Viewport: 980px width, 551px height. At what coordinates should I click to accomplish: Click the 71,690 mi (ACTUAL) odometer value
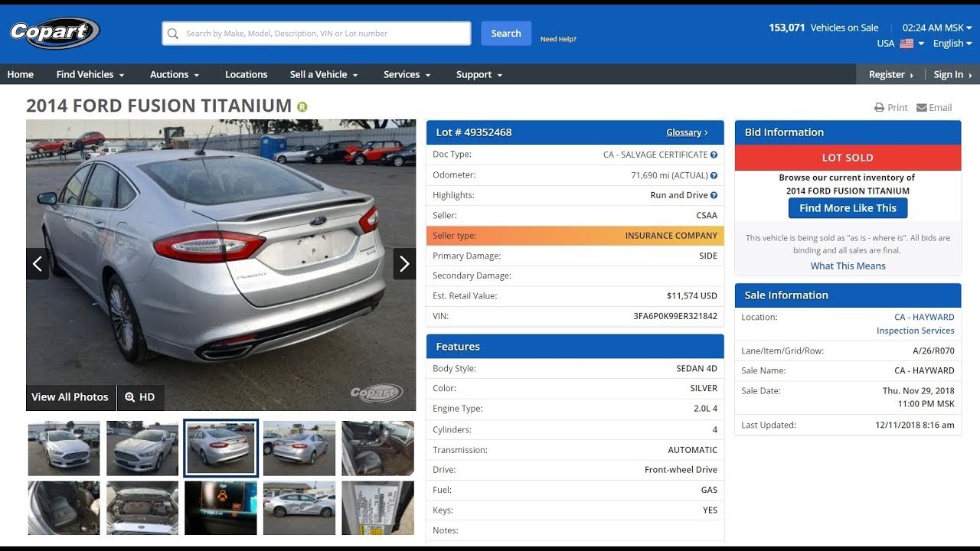pyautogui.click(x=669, y=175)
